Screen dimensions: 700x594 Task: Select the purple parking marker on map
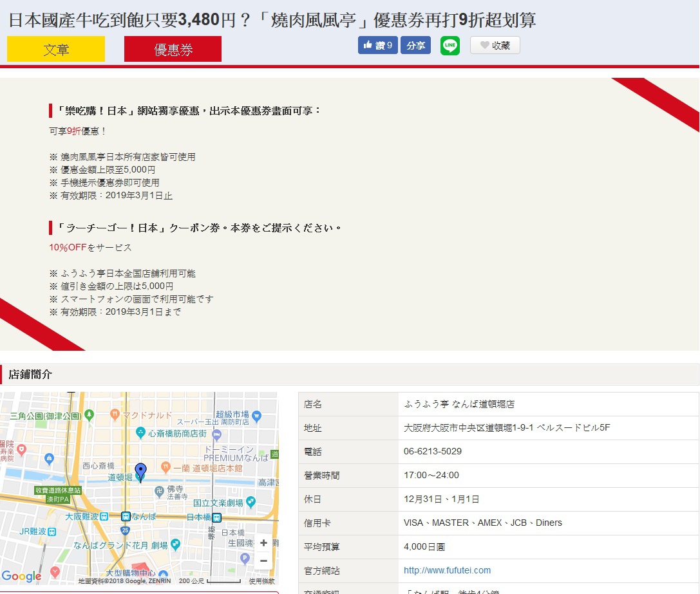point(245,557)
